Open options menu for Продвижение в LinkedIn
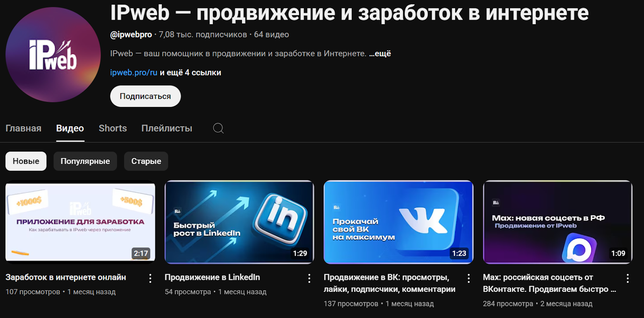The width and height of the screenshot is (644, 318). click(309, 278)
